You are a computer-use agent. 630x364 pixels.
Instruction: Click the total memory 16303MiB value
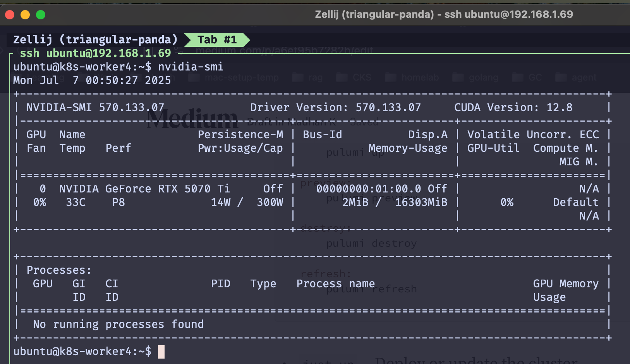421,202
